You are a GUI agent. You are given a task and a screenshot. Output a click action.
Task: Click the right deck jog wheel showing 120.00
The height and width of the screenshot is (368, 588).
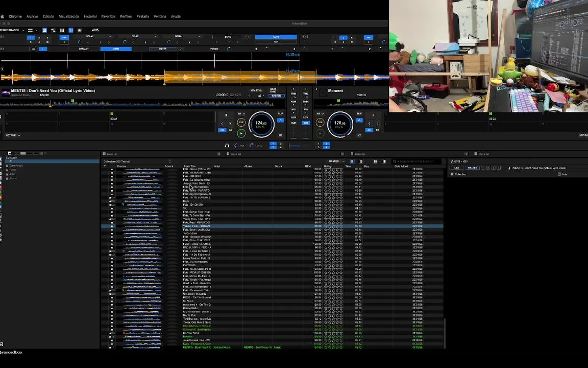[340, 124]
